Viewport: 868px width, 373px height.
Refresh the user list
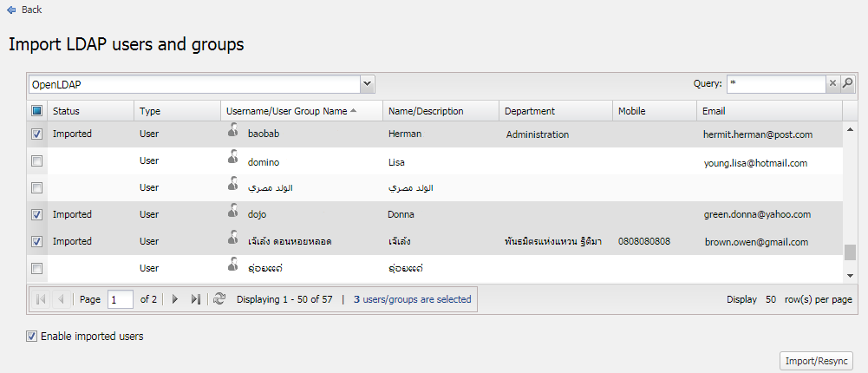click(x=219, y=299)
